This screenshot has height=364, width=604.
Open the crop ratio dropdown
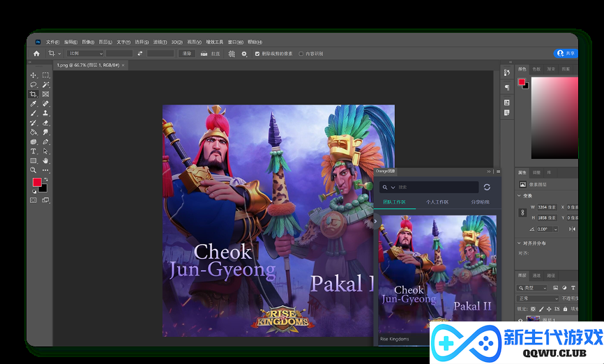85,54
